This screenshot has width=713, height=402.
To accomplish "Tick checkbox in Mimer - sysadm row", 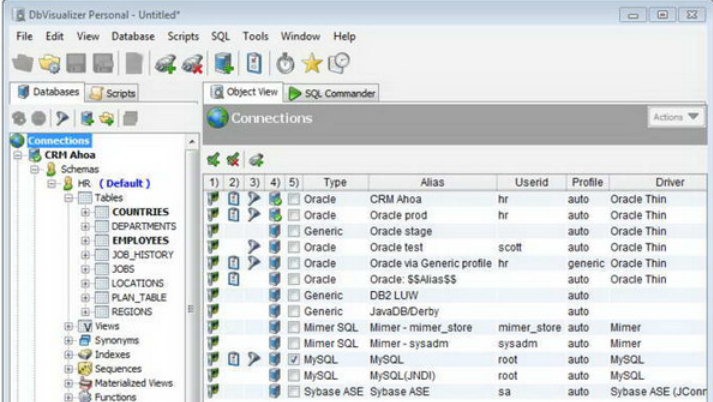I will tap(294, 343).
